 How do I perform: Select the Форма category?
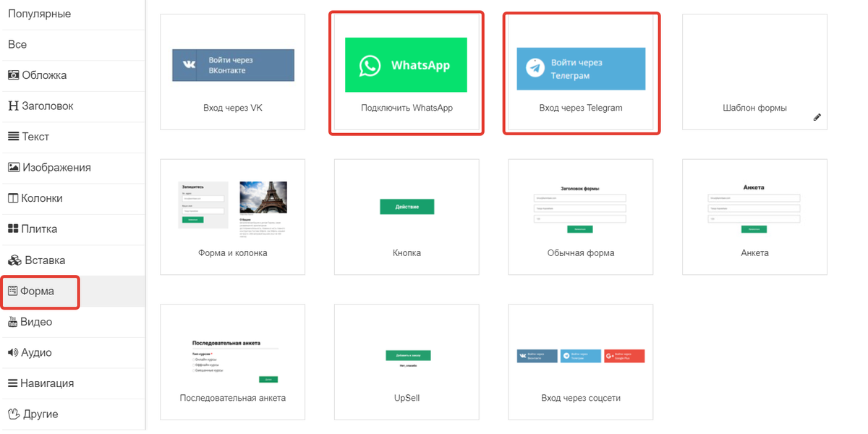tap(72, 291)
